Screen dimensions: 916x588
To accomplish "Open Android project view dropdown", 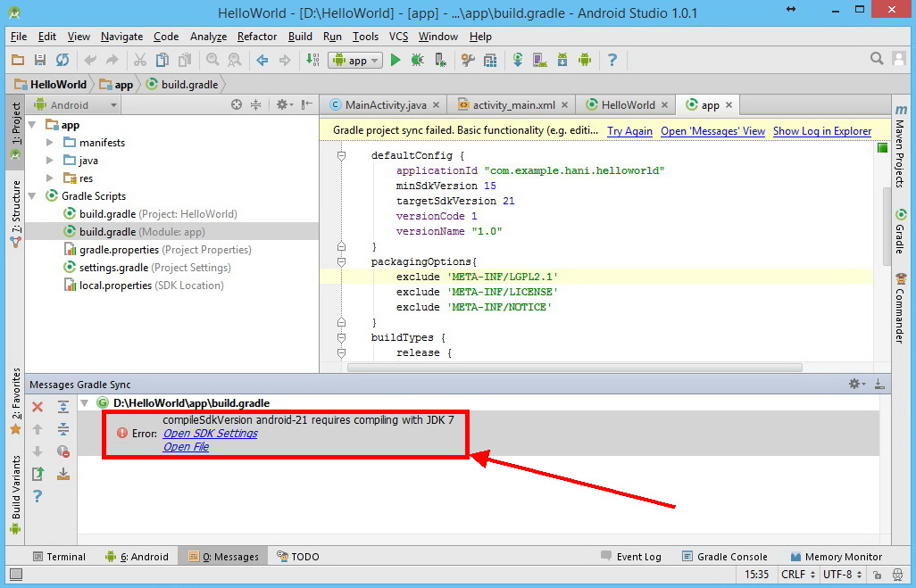I will pyautogui.click(x=76, y=105).
